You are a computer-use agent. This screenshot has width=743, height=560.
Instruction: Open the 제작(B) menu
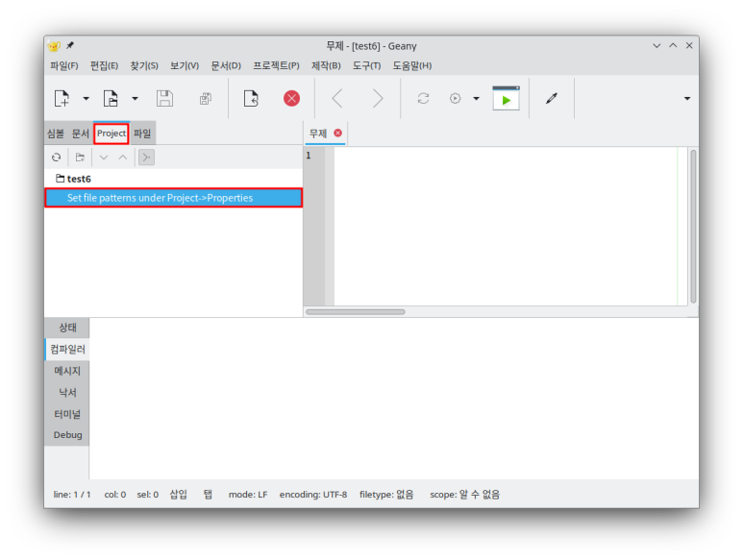point(326,66)
